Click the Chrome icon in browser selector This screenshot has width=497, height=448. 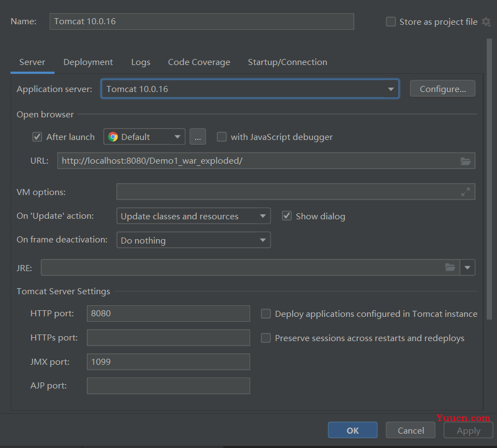click(x=113, y=137)
